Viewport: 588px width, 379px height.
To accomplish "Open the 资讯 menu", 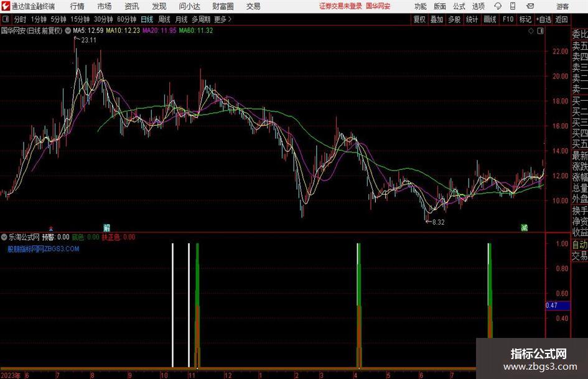I will click(132, 6).
